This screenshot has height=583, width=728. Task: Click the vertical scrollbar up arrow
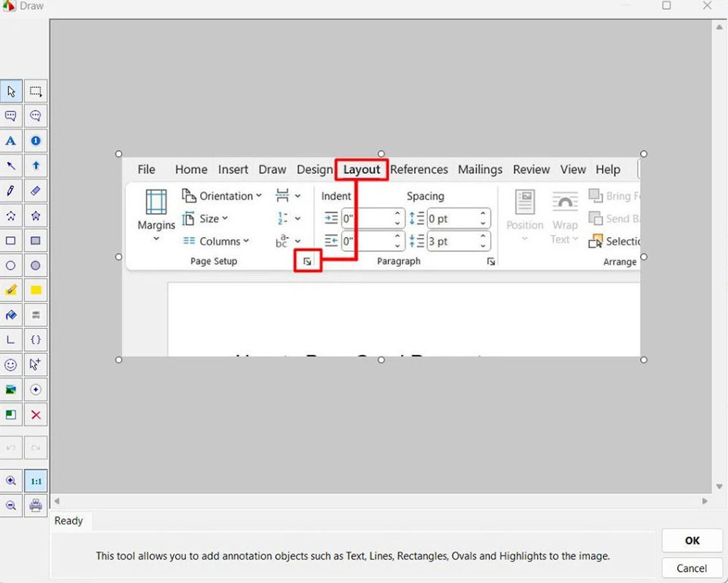719,27
